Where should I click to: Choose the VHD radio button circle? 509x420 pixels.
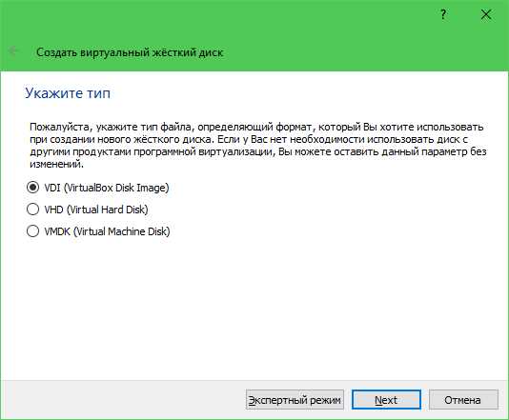(32, 210)
